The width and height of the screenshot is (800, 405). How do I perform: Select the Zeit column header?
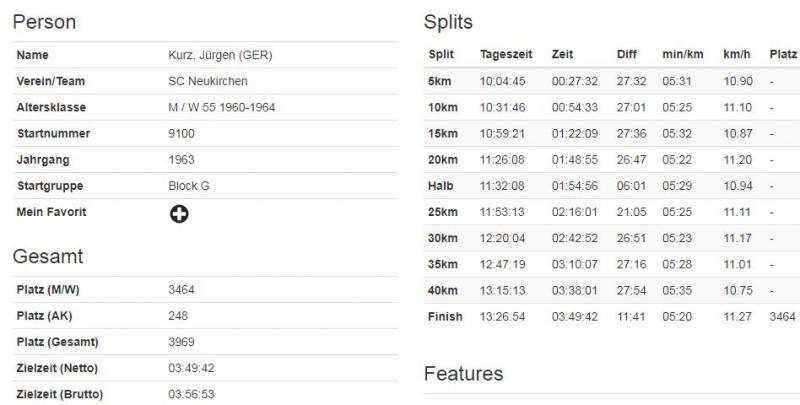coord(562,55)
